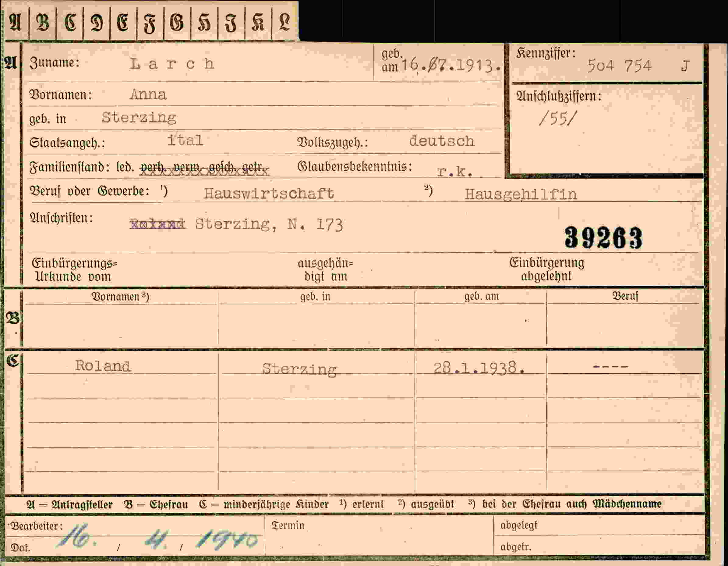Viewport: 728px width, 566px height.
Task: Click the 'Anschriften:' label
Action: 61,218
